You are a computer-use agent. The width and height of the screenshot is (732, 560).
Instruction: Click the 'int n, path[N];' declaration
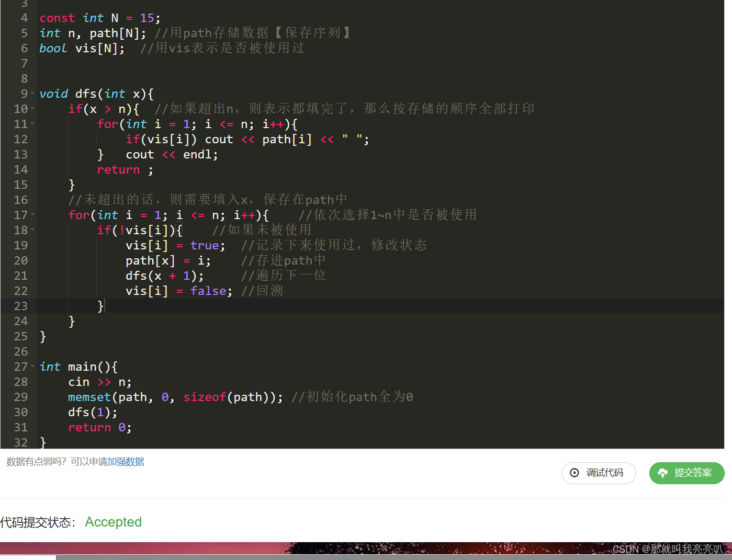(93, 33)
